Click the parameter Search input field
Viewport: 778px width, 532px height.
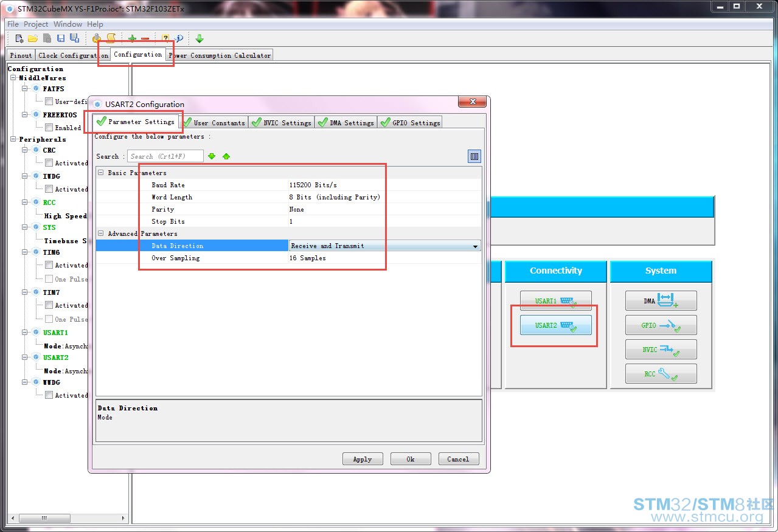point(165,156)
